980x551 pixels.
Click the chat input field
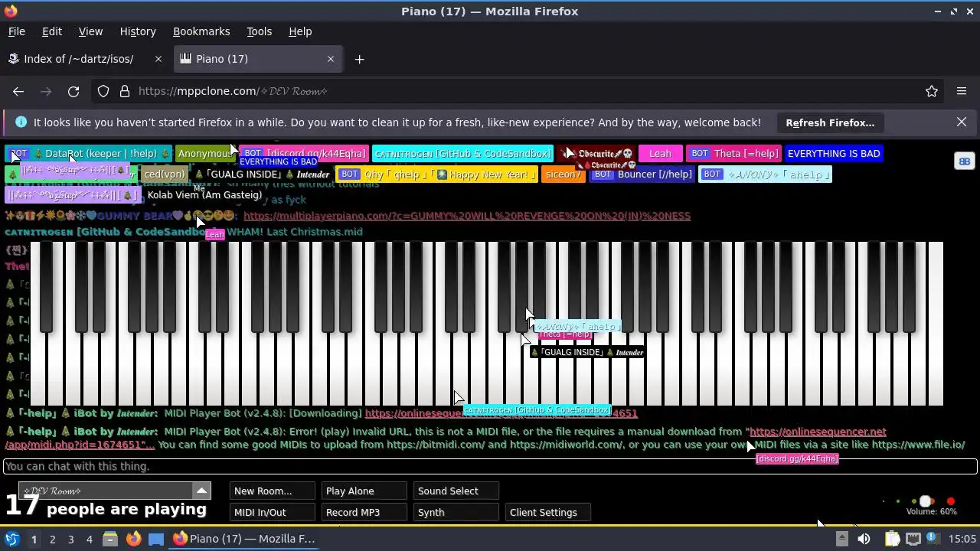pyautogui.click(x=490, y=466)
